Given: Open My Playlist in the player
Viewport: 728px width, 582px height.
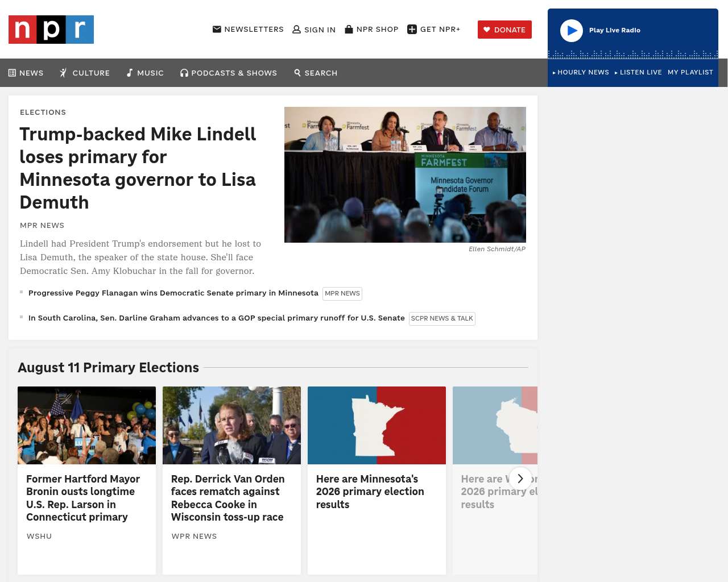Looking at the screenshot, I should 690,72.
